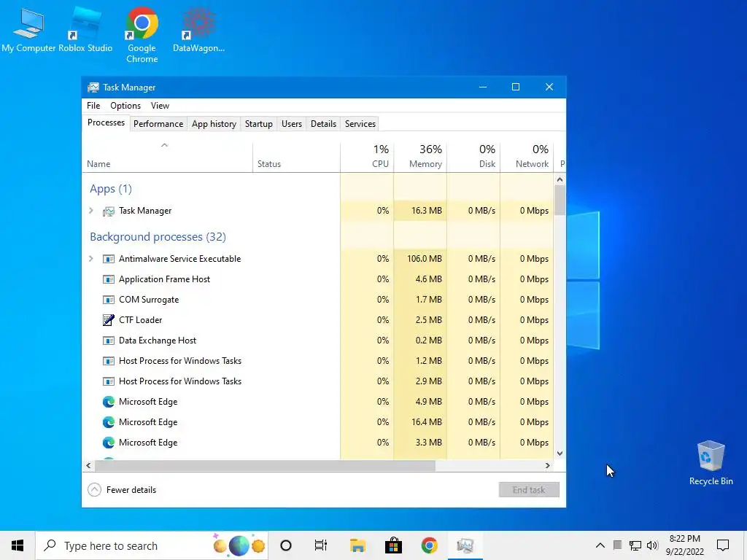Click the End task button
This screenshot has height=560, width=747.
[529, 490]
